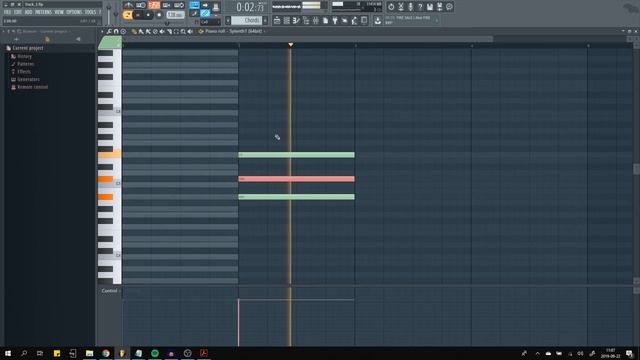Select the Draw pencil tool in piano roll
The width and height of the screenshot is (640, 360).
point(134,31)
